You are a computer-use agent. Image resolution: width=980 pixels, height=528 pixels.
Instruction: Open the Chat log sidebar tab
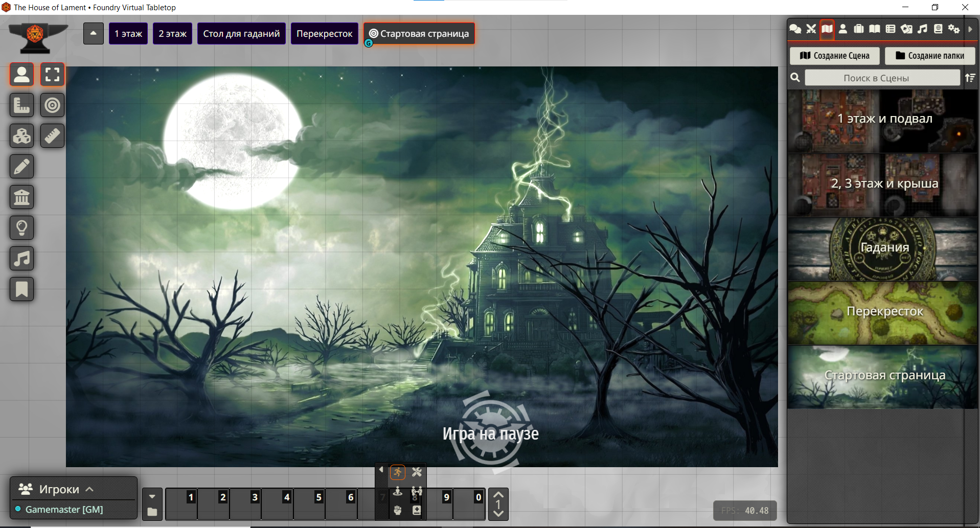click(795, 29)
